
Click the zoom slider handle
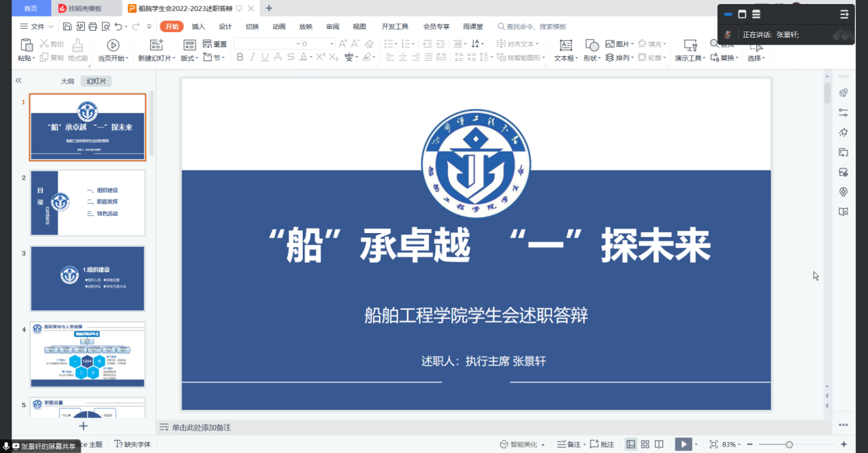pos(789,444)
